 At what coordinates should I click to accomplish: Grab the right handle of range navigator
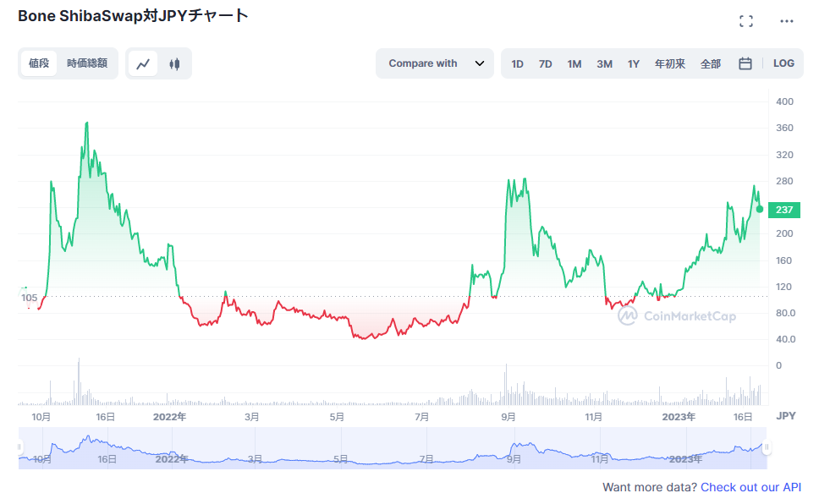coord(767,447)
